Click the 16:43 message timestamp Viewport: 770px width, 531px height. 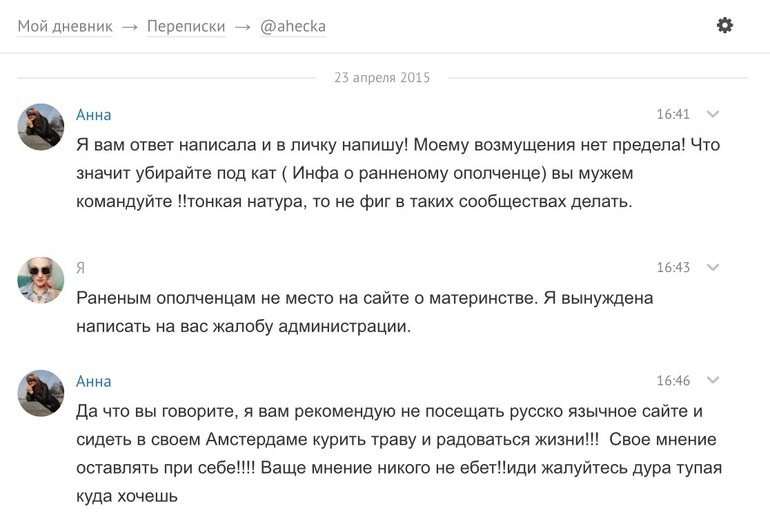tap(673, 268)
